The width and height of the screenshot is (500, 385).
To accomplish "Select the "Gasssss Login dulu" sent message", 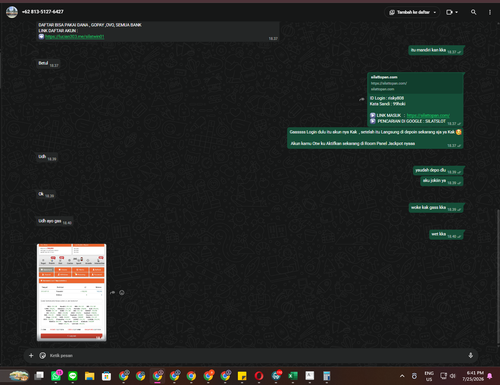I will click(375, 138).
